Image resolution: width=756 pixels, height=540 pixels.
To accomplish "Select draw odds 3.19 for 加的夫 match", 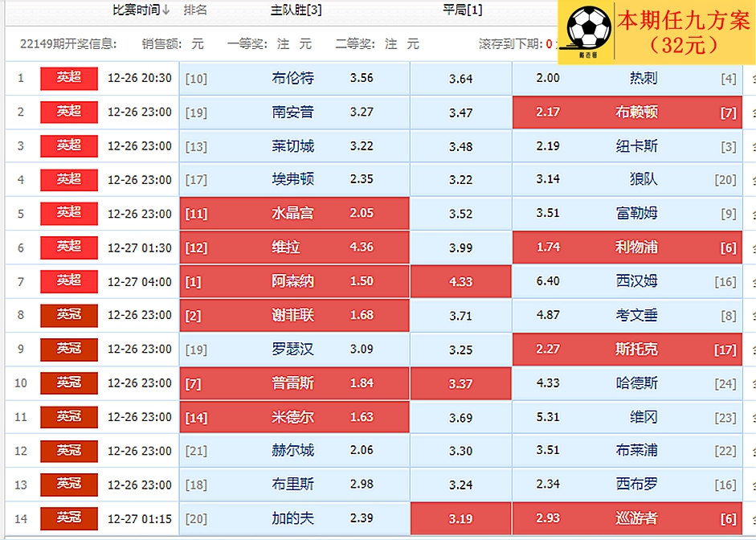I will click(x=460, y=519).
